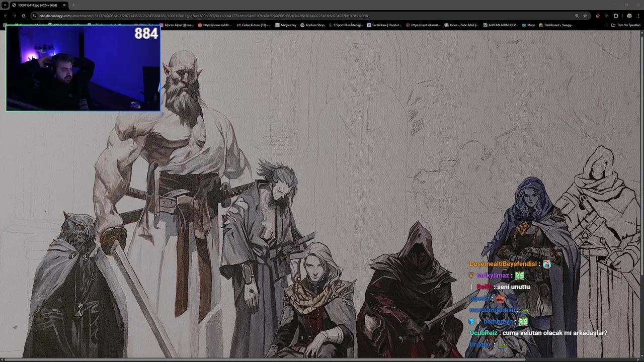Select the 1000113411.jpg browser tab
The height and width of the screenshot is (362, 644).
[x=39, y=5]
